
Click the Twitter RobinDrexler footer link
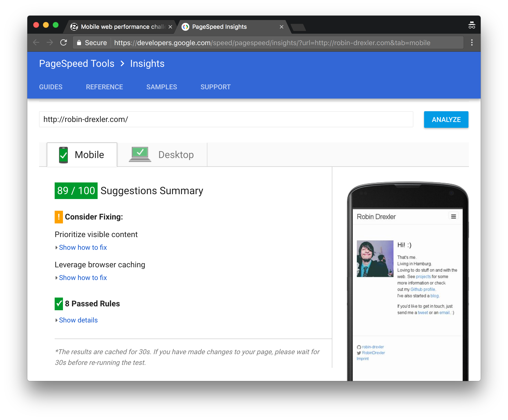coord(373,353)
